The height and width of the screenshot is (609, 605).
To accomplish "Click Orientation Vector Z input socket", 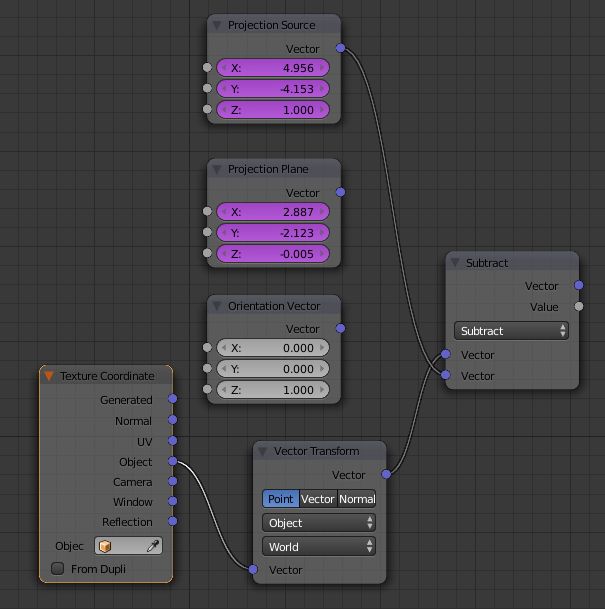I will [207, 389].
